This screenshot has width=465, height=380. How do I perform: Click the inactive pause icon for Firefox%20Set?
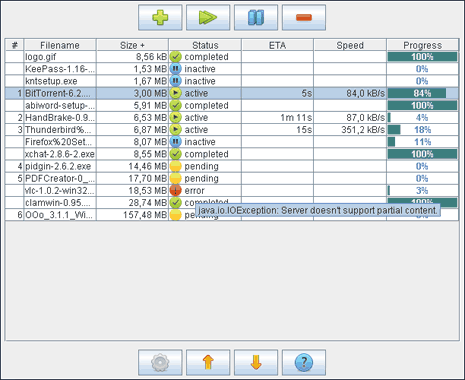tap(176, 142)
